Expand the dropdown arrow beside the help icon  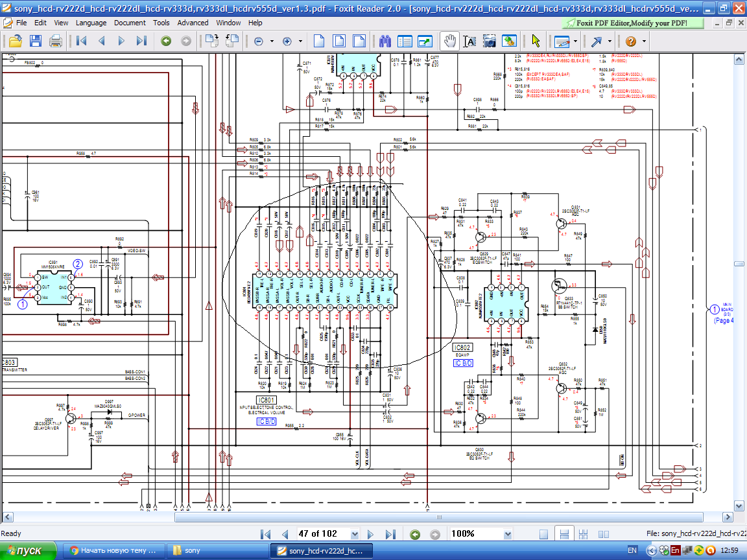point(645,41)
